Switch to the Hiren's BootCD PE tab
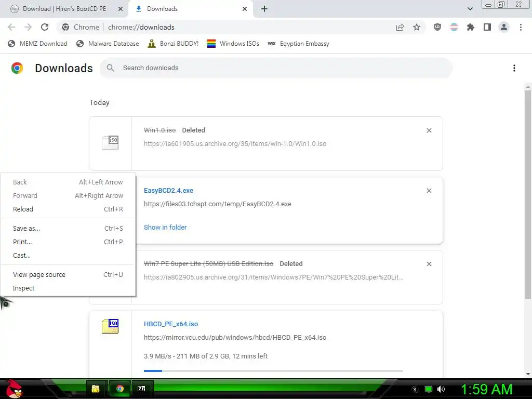This screenshot has width=532, height=399. click(x=64, y=9)
